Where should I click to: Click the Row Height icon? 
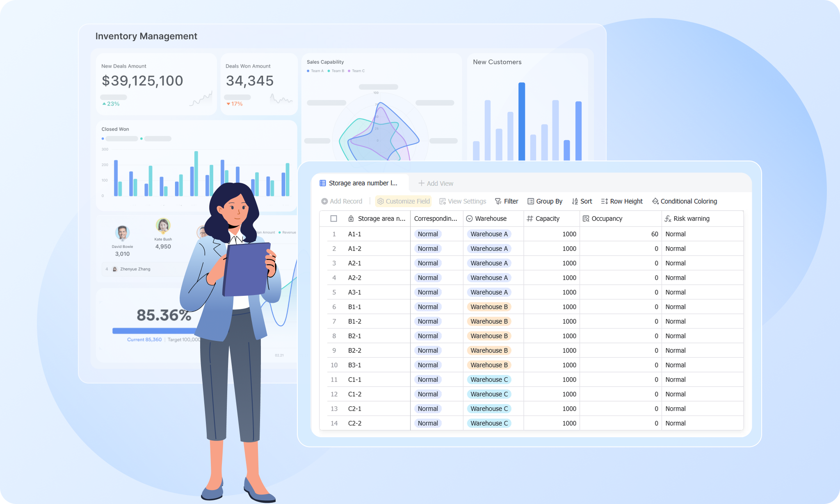pos(605,201)
